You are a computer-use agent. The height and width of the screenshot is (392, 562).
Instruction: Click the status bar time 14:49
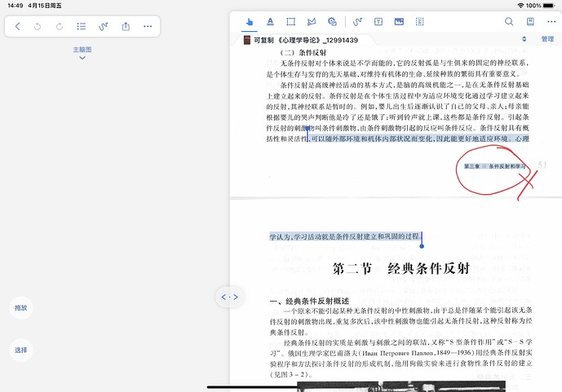pyautogui.click(x=15, y=6)
